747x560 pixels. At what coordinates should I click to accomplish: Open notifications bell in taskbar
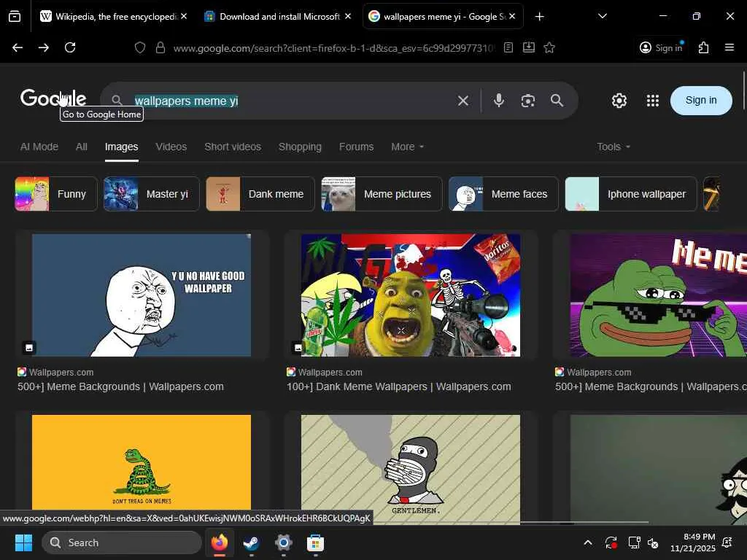tap(727, 542)
